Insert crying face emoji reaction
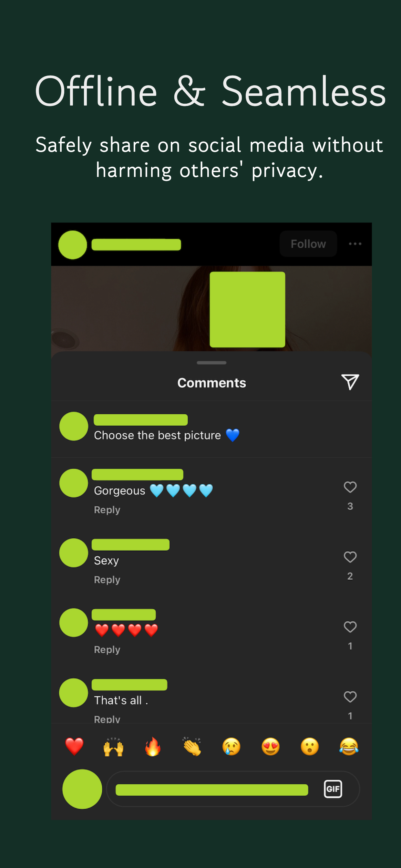The height and width of the screenshot is (868, 401). pos(231,746)
